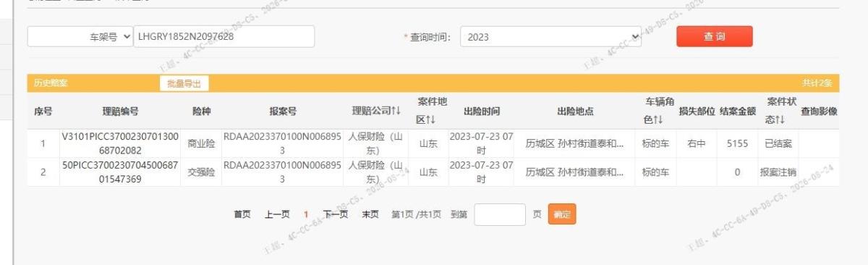Go to 上一页 in pagination

coord(277,214)
